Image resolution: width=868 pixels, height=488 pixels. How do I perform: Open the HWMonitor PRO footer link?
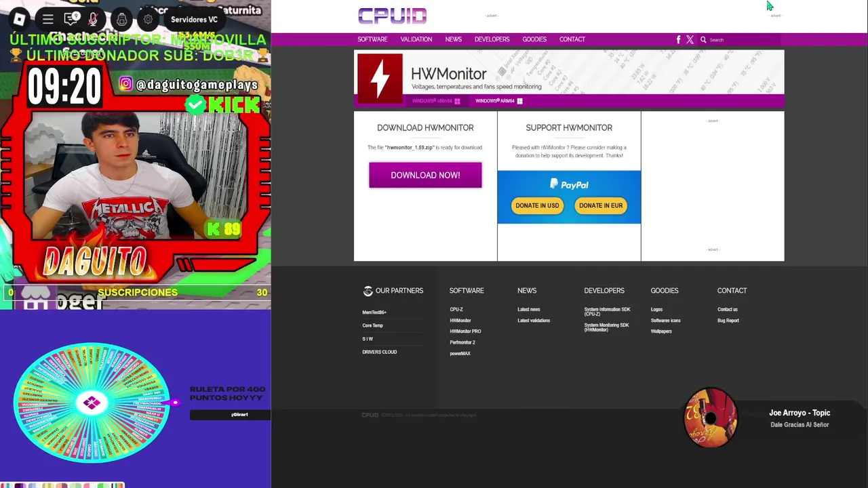[x=465, y=331]
